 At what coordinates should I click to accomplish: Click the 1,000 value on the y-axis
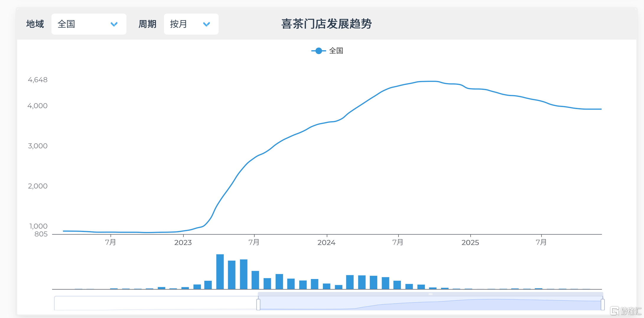tap(38, 226)
